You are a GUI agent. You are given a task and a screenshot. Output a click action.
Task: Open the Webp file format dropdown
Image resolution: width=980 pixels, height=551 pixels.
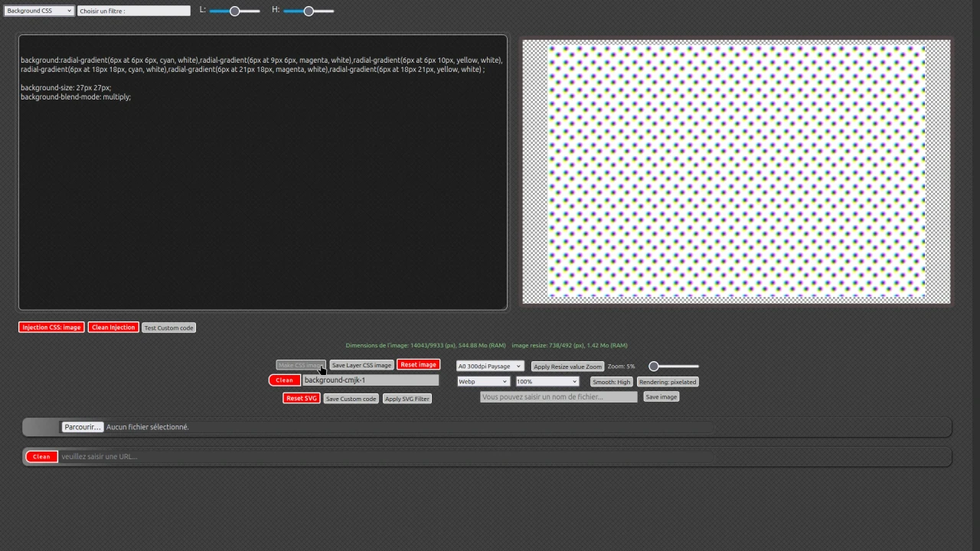482,381
